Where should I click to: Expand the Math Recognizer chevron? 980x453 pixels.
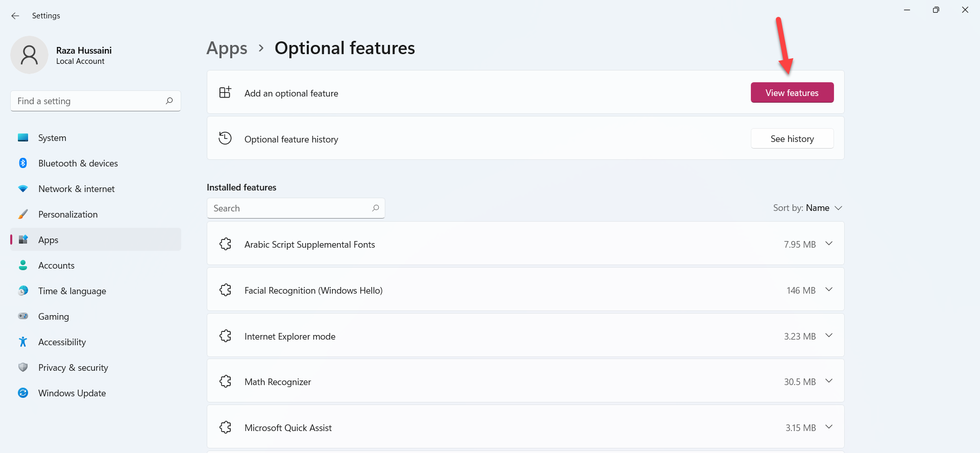coord(829,381)
